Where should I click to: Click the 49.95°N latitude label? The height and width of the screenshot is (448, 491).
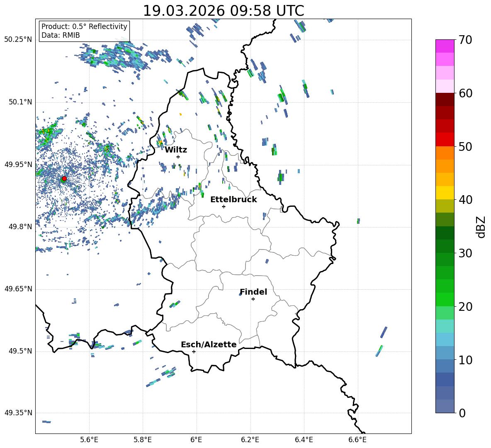pos(18,165)
